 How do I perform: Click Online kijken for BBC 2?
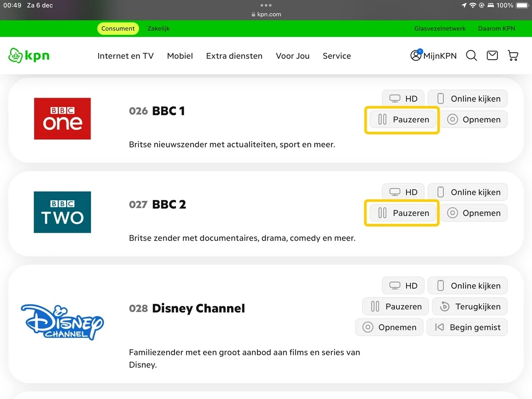coord(468,192)
